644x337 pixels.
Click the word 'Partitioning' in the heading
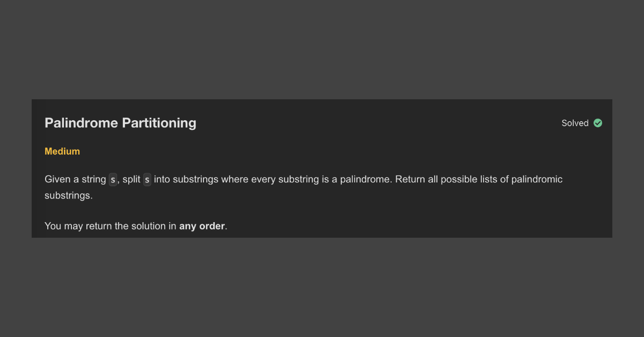(159, 123)
